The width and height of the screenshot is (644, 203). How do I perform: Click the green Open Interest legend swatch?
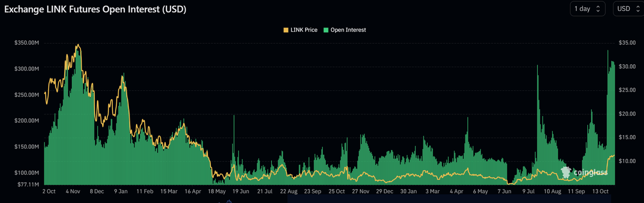[326, 30]
